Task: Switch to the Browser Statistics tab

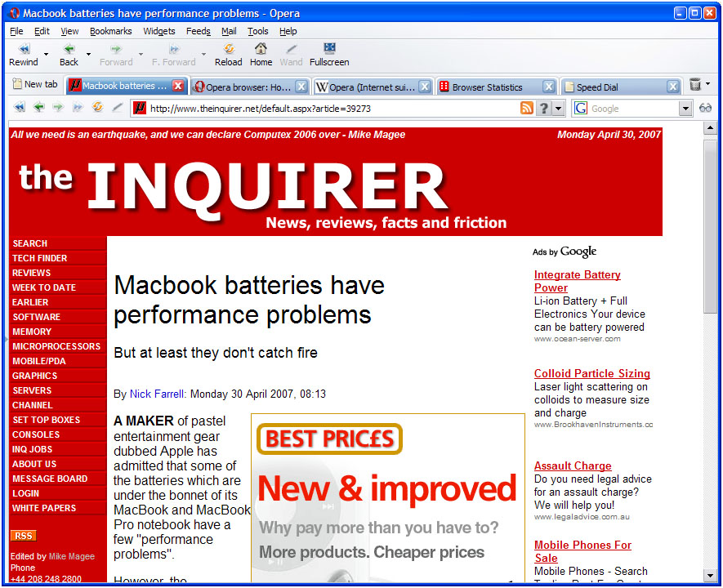Action: click(496, 87)
